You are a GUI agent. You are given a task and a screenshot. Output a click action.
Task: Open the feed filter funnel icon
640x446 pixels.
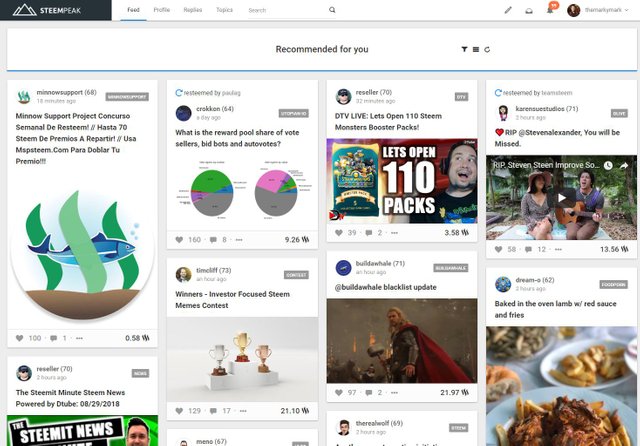tap(464, 49)
